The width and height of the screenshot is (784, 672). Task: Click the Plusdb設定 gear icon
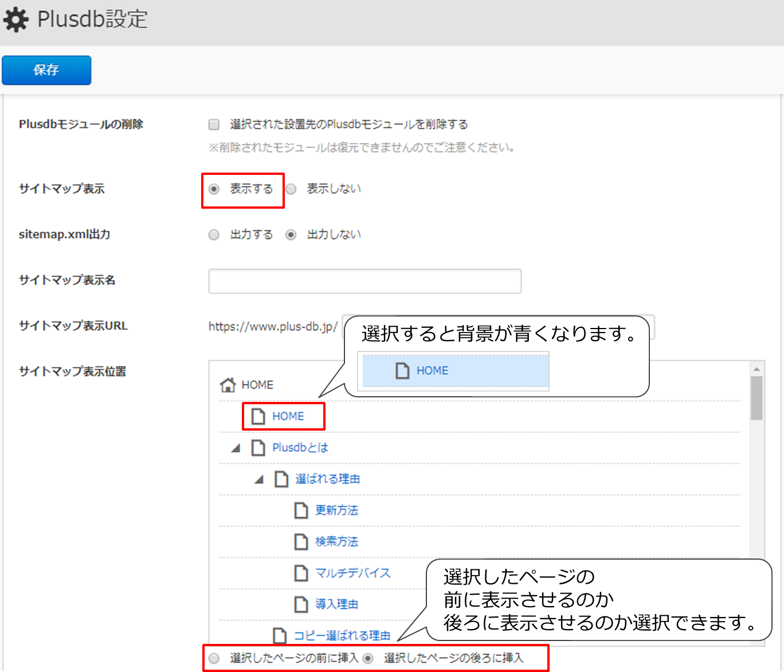click(x=15, y=20)
